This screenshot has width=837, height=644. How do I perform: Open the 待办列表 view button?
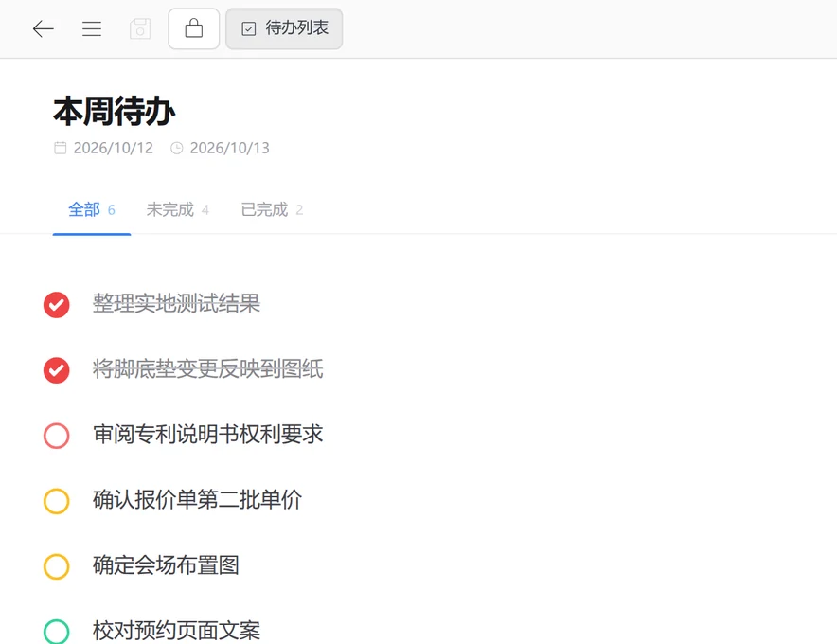284,28
